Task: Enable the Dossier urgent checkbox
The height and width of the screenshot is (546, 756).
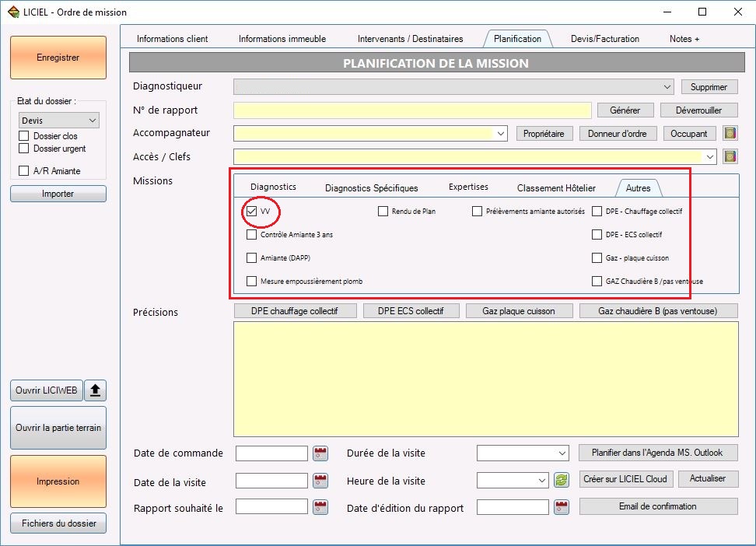Action: click(x=23, y=148)
